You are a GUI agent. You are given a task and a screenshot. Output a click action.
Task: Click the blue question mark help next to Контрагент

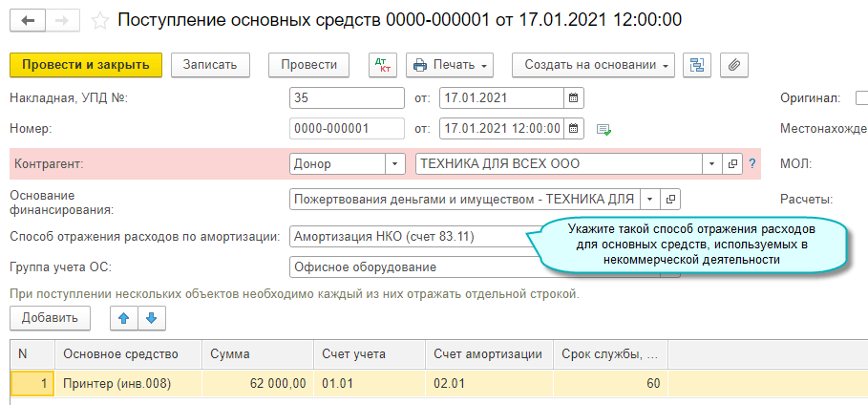click(752, 164)
